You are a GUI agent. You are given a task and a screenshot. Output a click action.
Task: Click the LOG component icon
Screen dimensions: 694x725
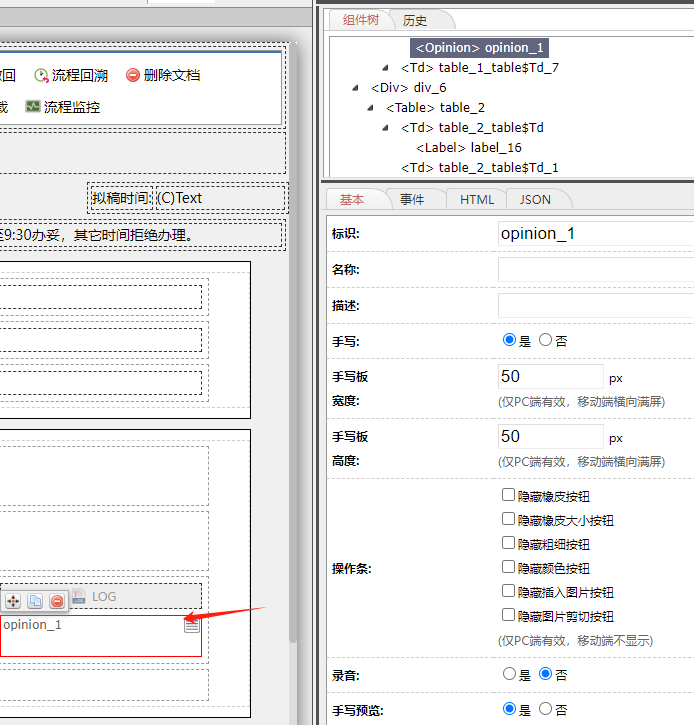[x=79, y=596]
